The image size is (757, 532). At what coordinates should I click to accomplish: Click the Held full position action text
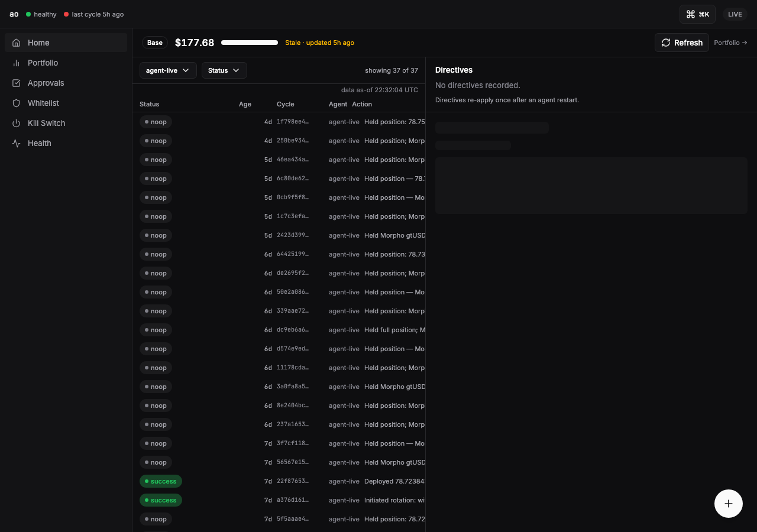tap(394, 330)
